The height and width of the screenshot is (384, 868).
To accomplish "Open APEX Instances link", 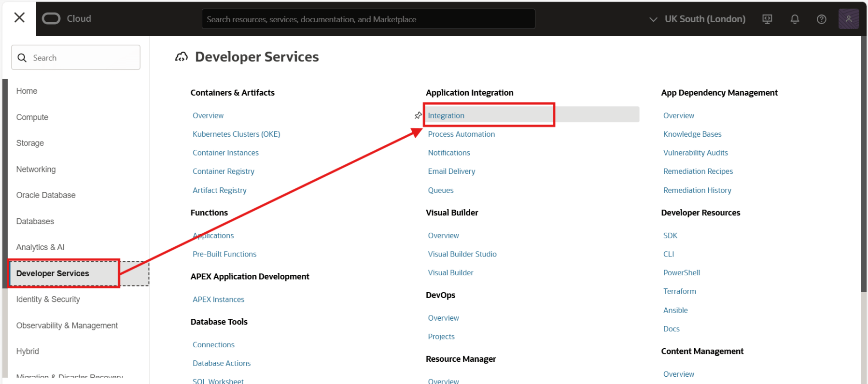I will (x=218, y=299).
